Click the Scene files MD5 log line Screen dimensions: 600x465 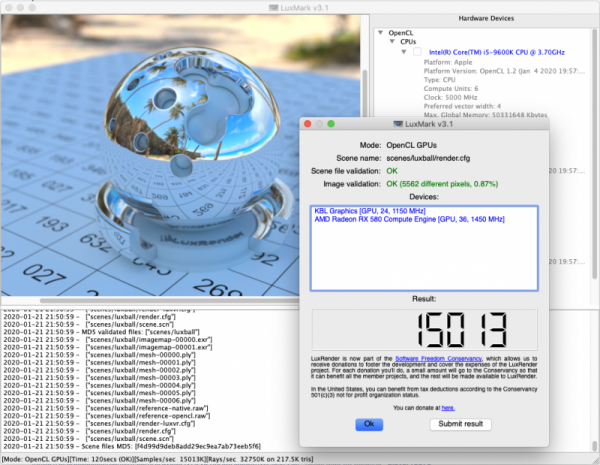[x=132, y=446]
